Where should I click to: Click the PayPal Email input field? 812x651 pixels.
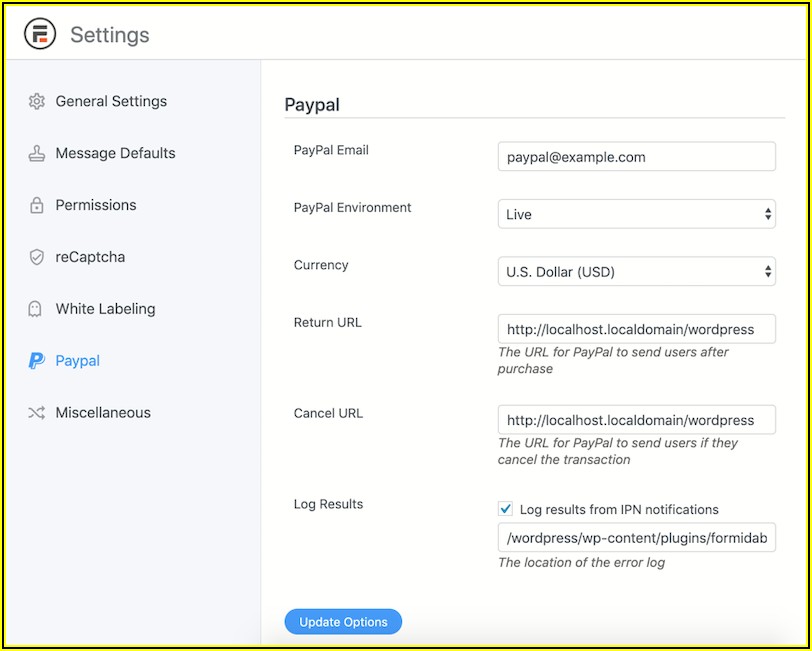tap(636, 157)
